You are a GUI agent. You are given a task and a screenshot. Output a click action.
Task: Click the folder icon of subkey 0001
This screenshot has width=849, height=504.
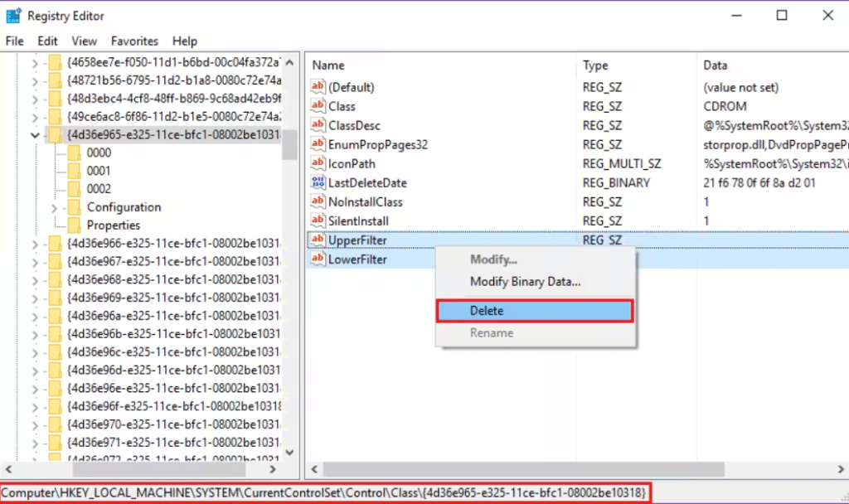(73, 170)
